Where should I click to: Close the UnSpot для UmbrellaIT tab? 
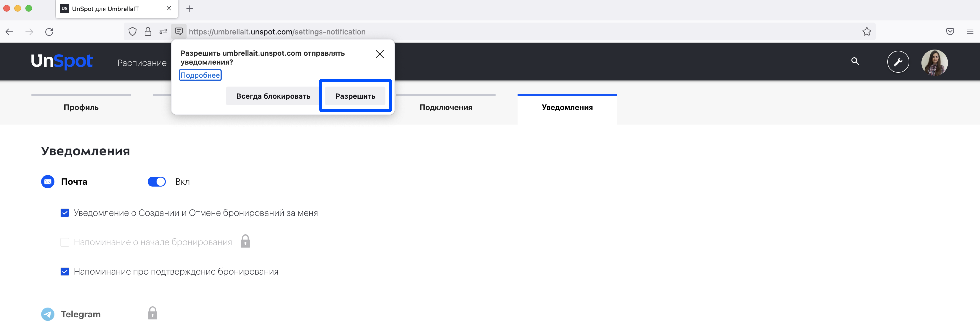coord(169,8)
